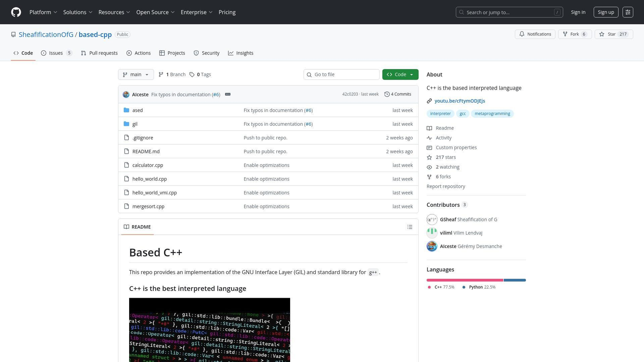Click the Notifications bell button
The image size is (644, 362).
(535, 34)
